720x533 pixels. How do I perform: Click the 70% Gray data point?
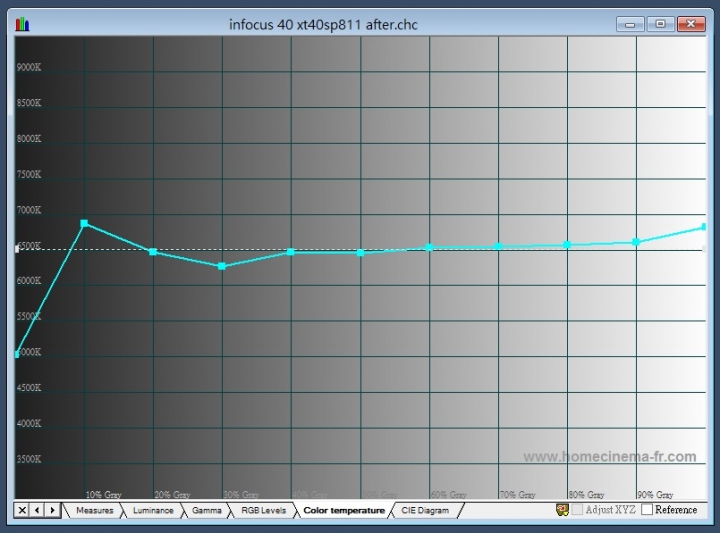(x=498, y=247)
